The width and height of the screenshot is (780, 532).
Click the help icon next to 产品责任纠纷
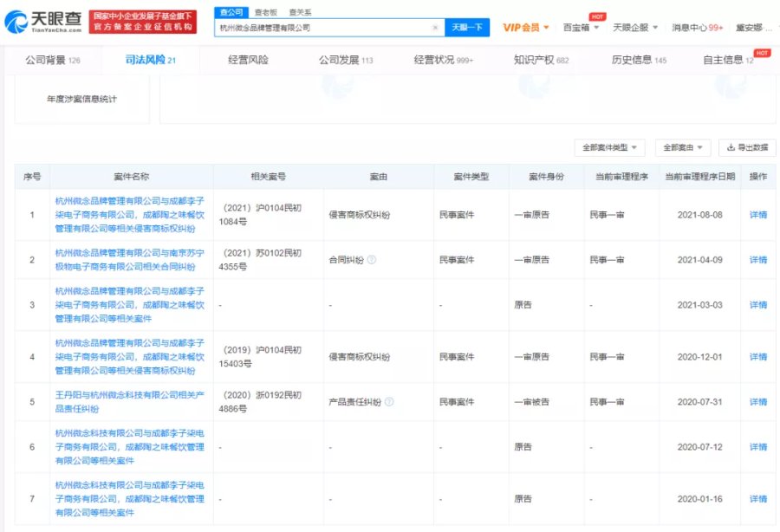(x=389, y=402)
